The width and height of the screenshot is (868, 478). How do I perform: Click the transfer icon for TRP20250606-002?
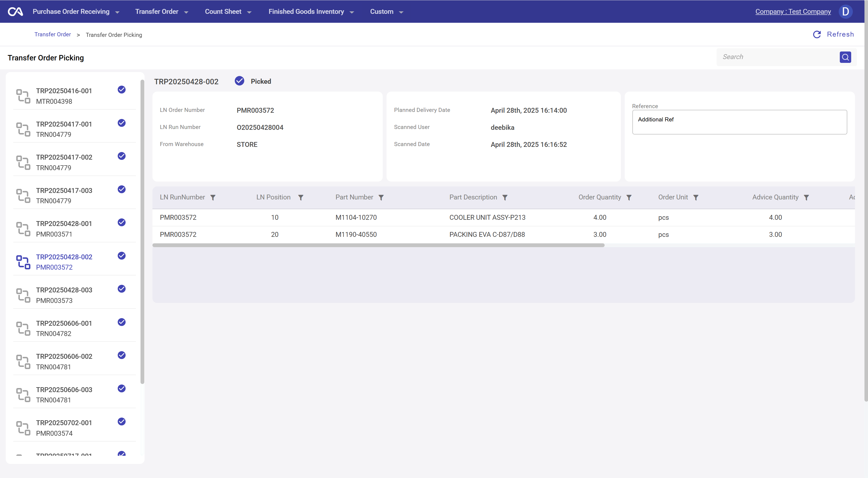click(x=23, y=361)
